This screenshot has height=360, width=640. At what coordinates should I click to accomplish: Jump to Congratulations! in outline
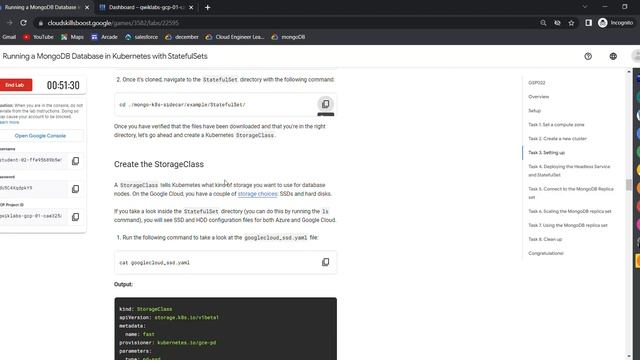point(546,253)
